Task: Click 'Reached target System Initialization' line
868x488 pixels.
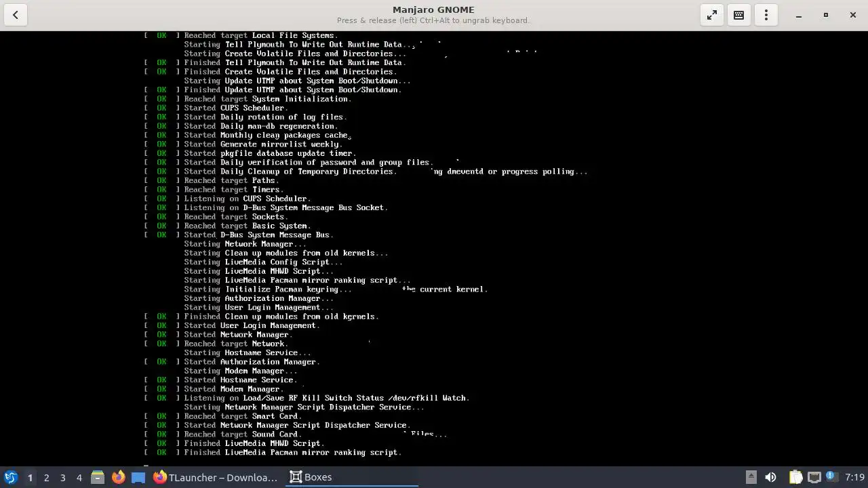Action: [248, 99]
